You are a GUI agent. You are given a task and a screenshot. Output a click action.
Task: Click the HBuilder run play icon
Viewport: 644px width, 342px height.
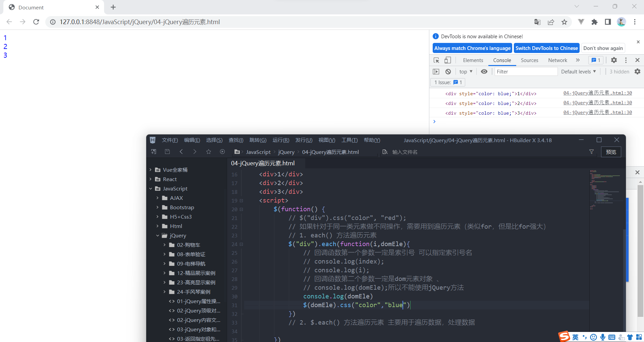pos(222,152)
